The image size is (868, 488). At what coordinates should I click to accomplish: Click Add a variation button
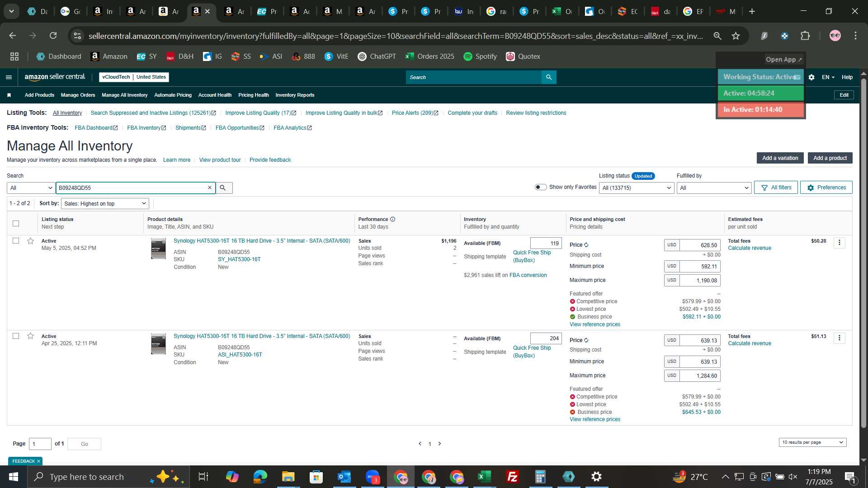point(780,158)
